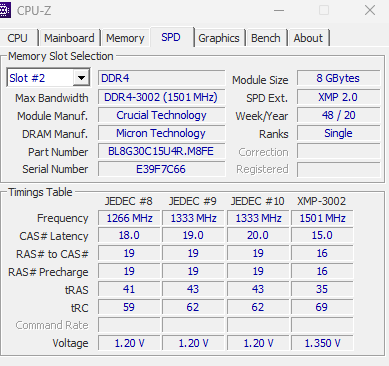Close the CPU-Z window
This screenshot has width=389, height=366.
pyautogui.click(x=370, y=10)
